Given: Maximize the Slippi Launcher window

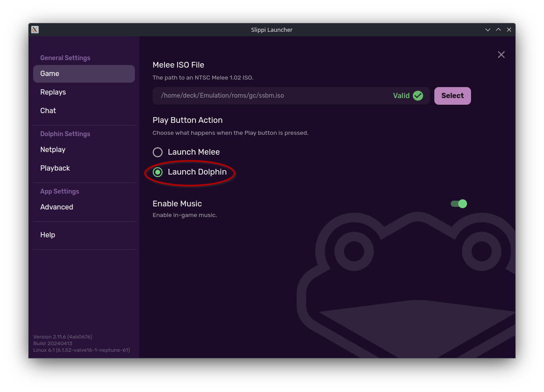Looking at the screenshot, I should (498, 30).
